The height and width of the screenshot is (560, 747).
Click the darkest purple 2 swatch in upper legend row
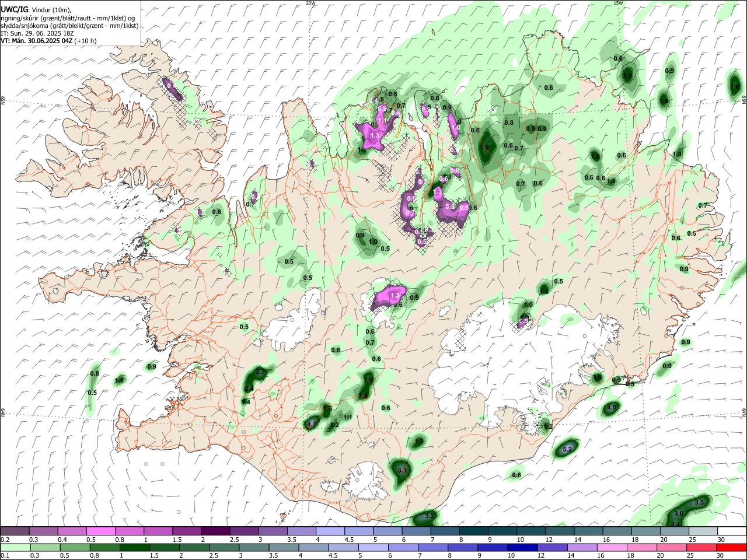click(x=215, y=531)
